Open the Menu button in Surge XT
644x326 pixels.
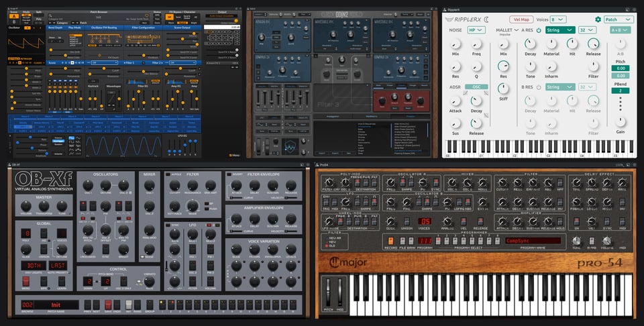pyautogui.click(x=234, y=155)
